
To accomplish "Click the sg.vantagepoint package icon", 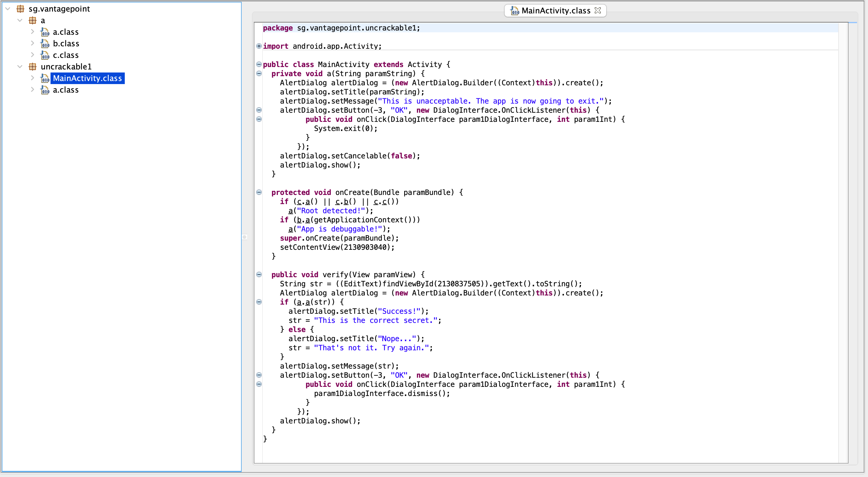I will (20, 9).
